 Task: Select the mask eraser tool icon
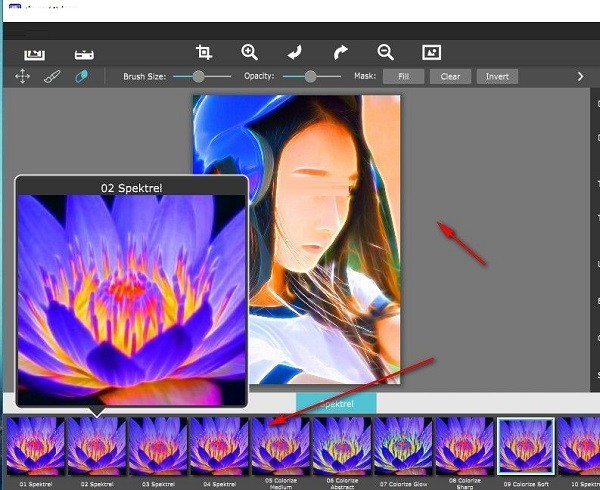pyautogui.click(x=81, y=76)
